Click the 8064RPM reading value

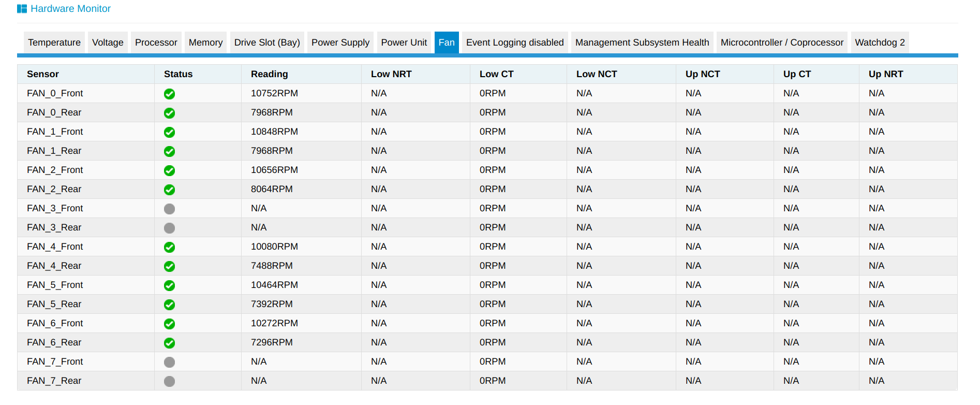pos(272,189)
